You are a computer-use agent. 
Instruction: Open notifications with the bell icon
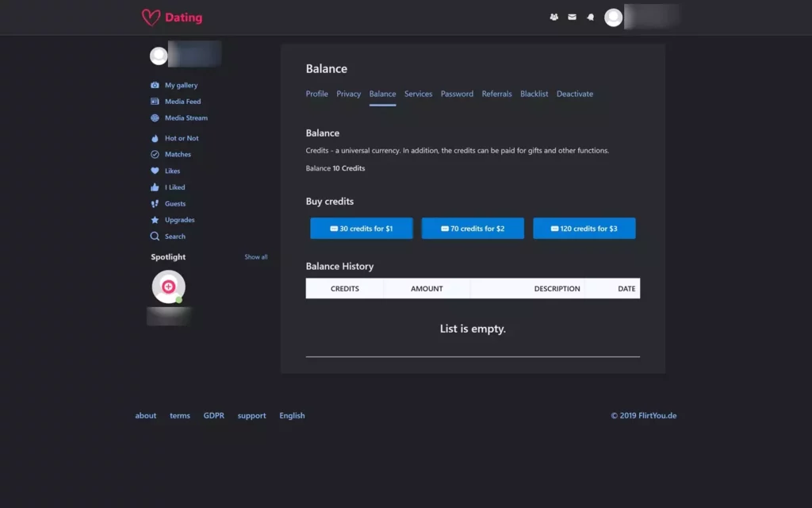coord(590,17)
